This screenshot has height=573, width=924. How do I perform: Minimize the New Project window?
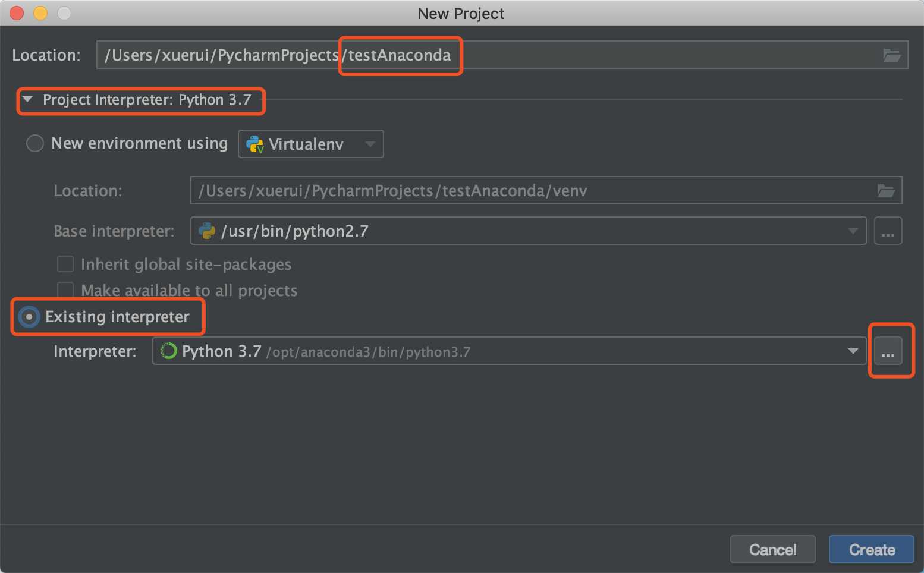tap(40, 13)
